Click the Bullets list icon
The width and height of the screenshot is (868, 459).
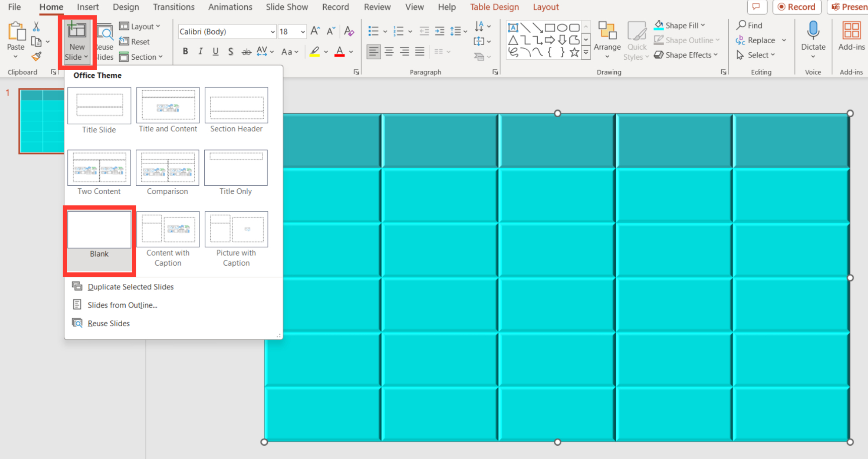373,31
